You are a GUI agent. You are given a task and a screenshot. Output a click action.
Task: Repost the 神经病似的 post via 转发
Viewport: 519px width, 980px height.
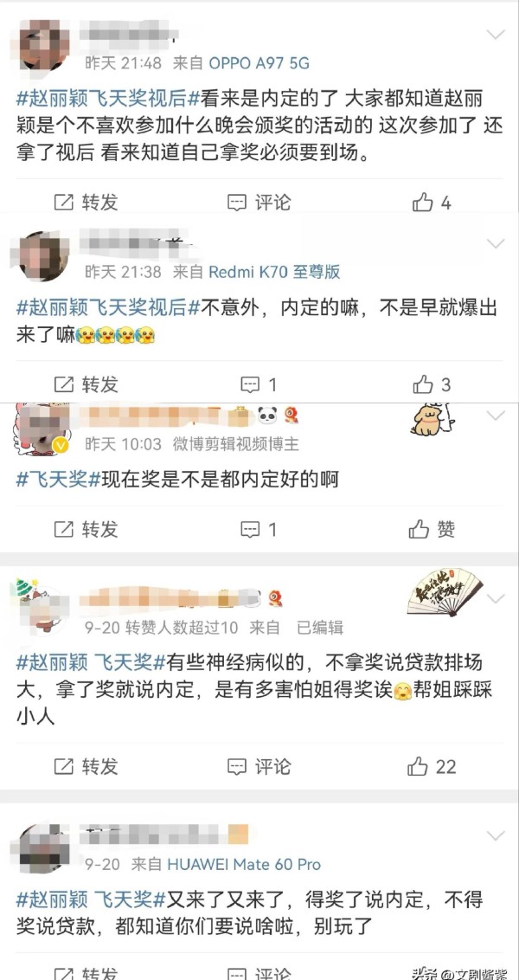point(86,766)
